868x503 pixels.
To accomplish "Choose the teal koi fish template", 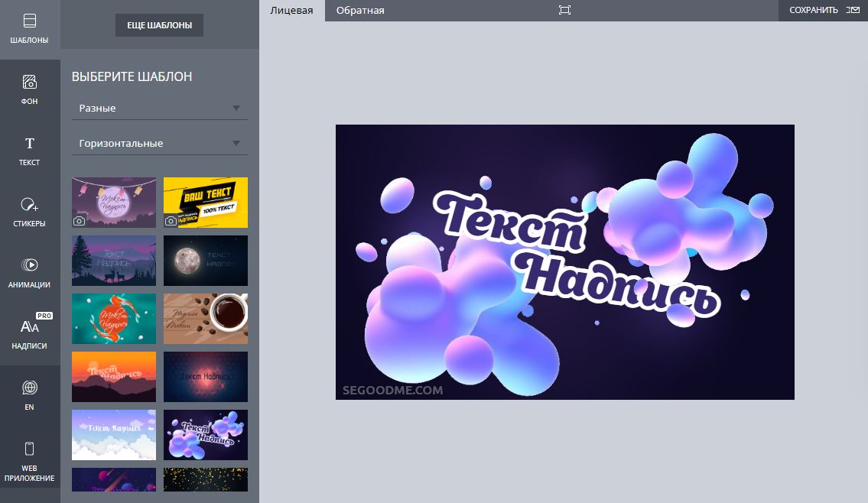I will [x=114, y=319].
